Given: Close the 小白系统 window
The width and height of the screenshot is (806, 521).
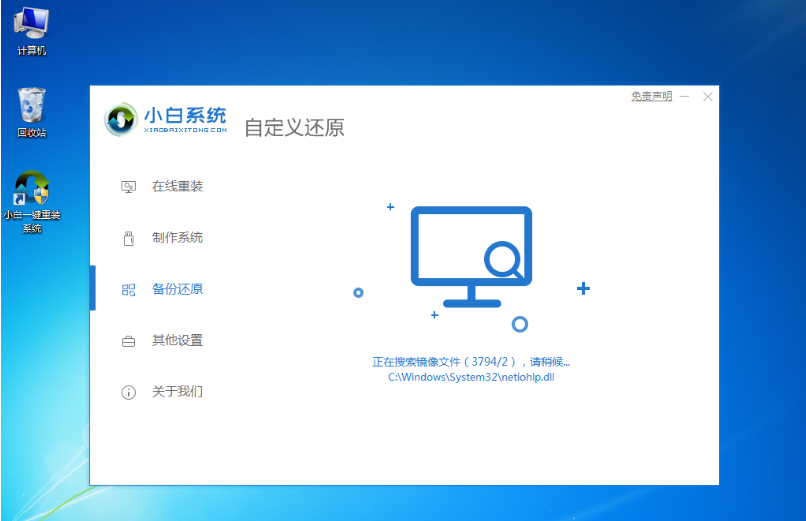Looking at the screenshot, I should (708, 97).
